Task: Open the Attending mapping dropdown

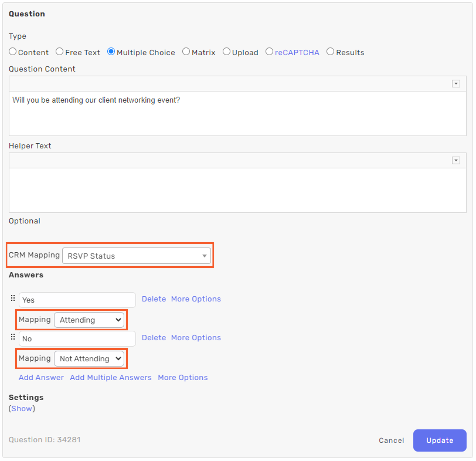Action: point(89,320)
